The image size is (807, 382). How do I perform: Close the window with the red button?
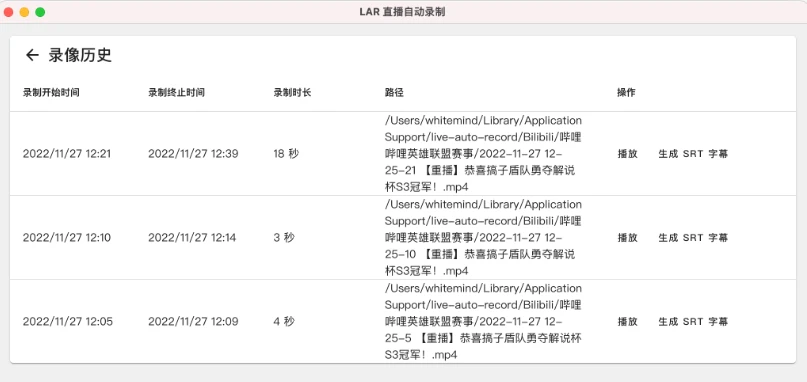pos(8,12)
